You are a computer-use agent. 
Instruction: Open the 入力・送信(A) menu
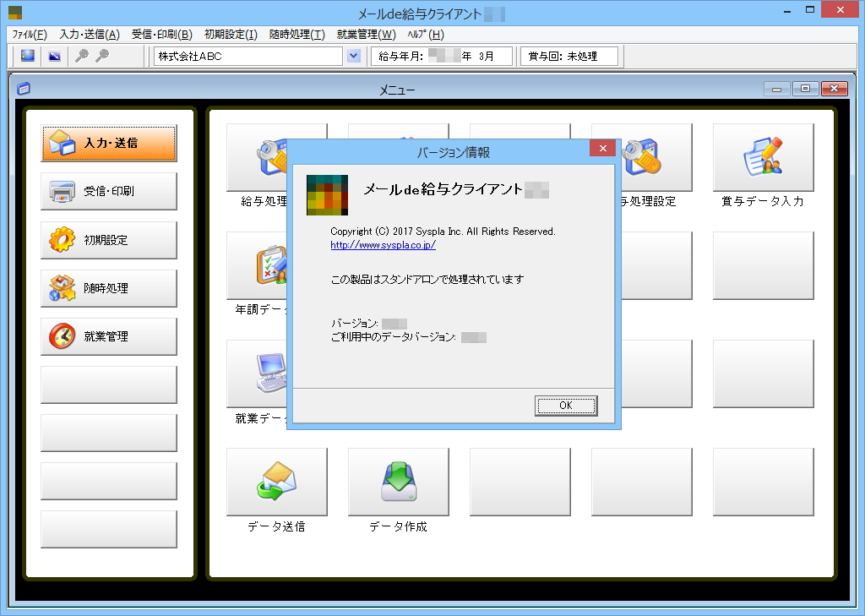click(x=90, y=34)
